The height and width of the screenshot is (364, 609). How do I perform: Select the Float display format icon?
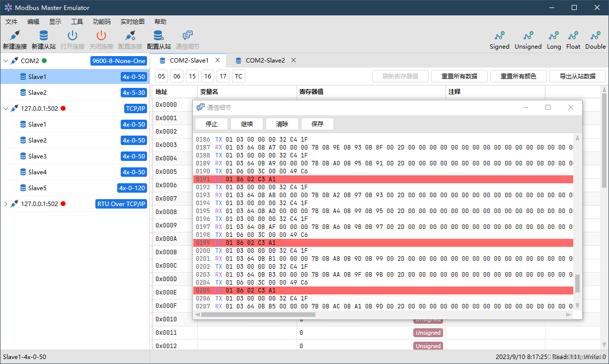[573, 40]
